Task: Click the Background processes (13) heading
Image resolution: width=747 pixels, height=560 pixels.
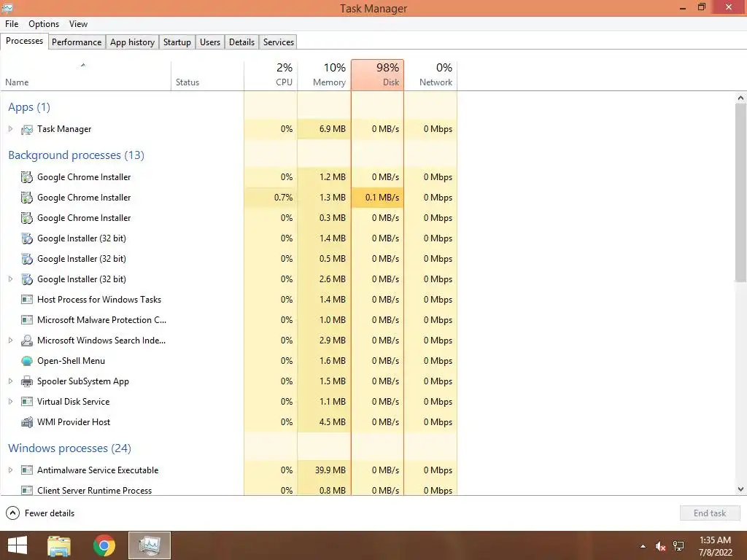Action: 76,155
